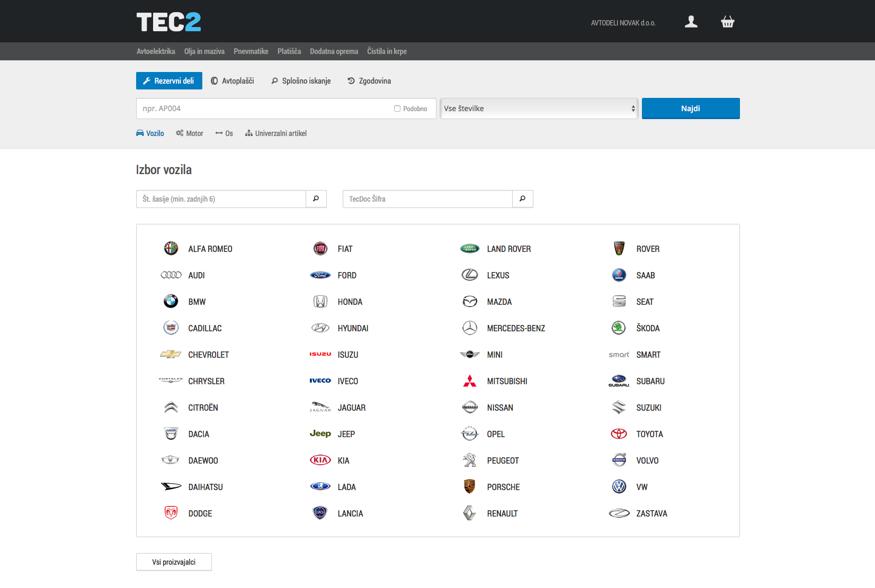Open Avtoelektrika menu item
Screen dimensions: 875x588
(156, 51)
